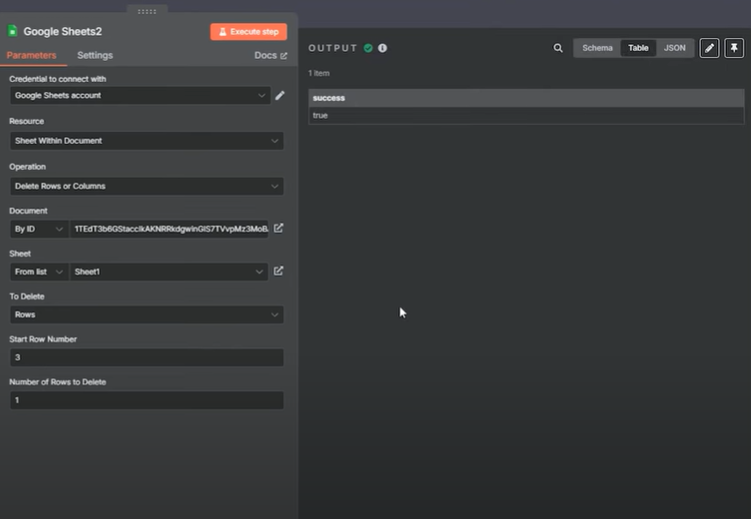The height and width of the screenshot is (519, 751).
Task: Open the Sheet1 selection dropdown
Action: (x=169, y=272)
